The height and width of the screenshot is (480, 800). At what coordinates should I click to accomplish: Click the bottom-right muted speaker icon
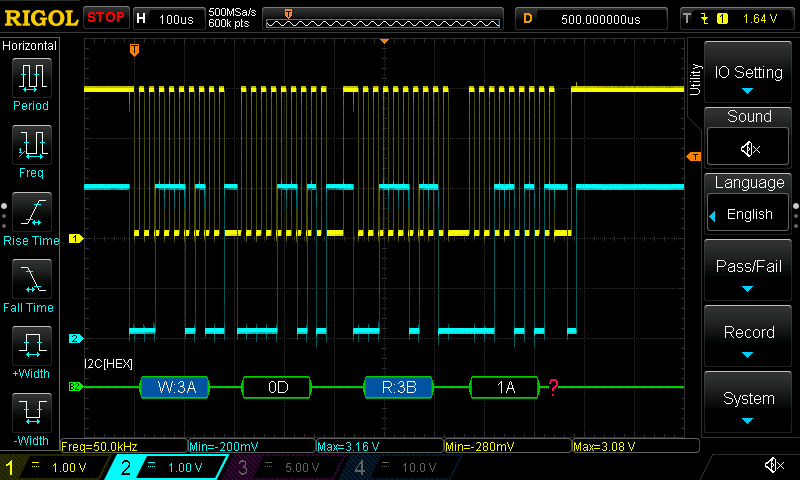pos(774,465)
